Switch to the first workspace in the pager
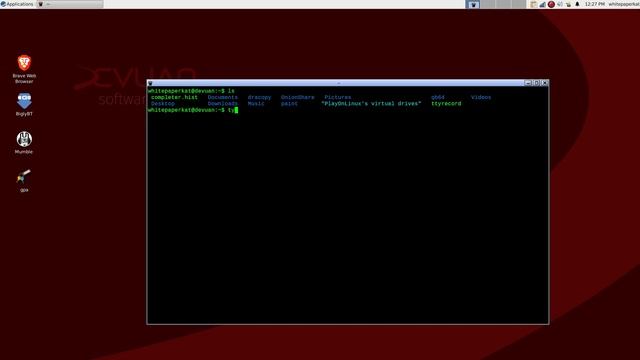640x360 pixels. pos(473,4)
